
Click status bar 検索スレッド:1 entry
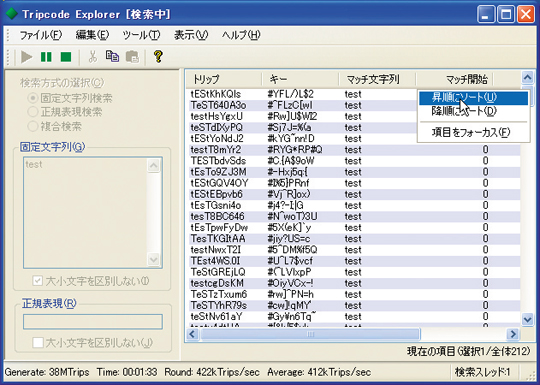[x=482, y=372]
